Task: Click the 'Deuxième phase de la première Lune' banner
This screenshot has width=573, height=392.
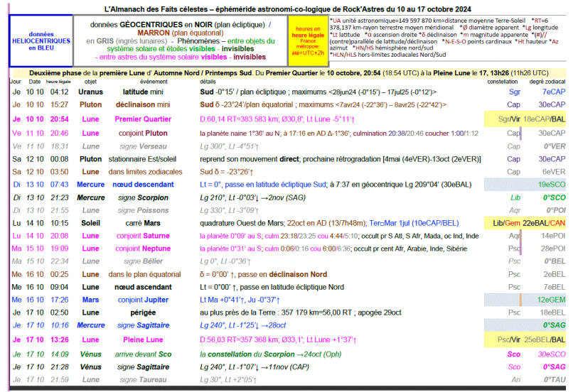Action: [x=289, y=73]
